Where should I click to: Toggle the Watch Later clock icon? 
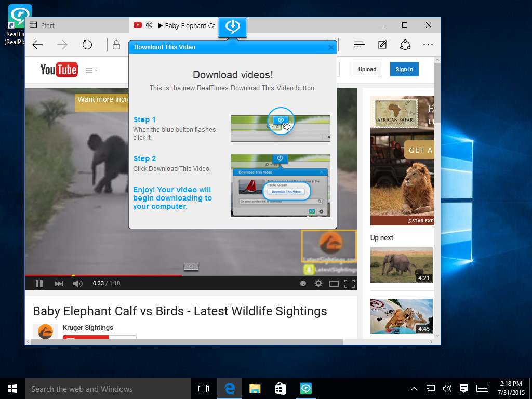coord(303,284)
